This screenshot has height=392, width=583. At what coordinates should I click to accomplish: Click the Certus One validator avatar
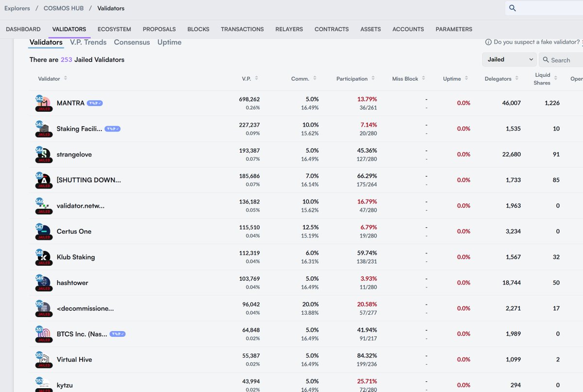[x=44, y=232]
